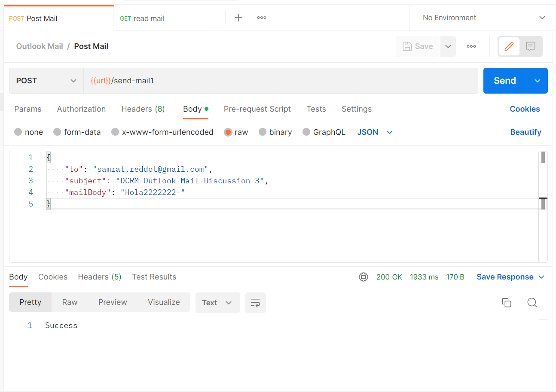The image size is (556, 392).
Task: Copy the response body using copy icon
Action: point(507,302)
